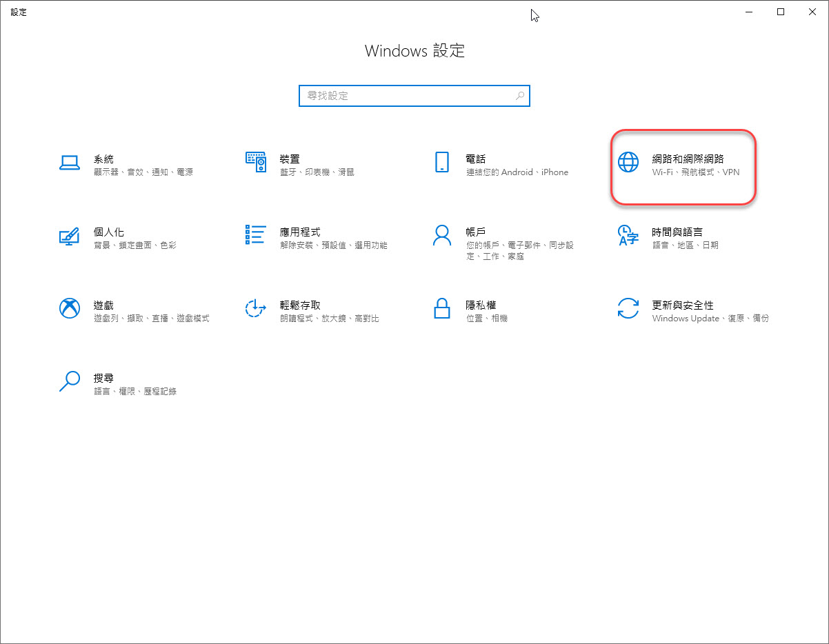Click the 背景、鎖定畫面、色彩 description
The width and height of the screenshot is (829, 644).
coord(135,245)
